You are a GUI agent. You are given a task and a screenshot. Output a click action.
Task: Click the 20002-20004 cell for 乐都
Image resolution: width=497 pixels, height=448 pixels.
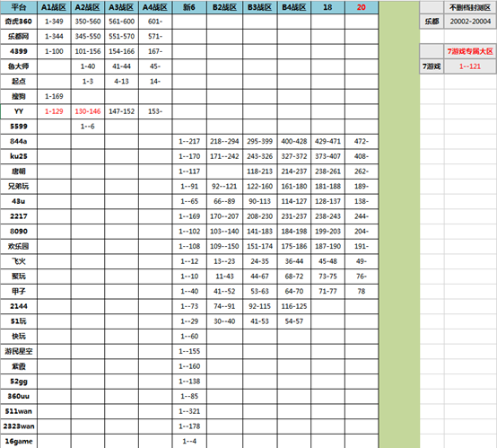pos(470,22)
